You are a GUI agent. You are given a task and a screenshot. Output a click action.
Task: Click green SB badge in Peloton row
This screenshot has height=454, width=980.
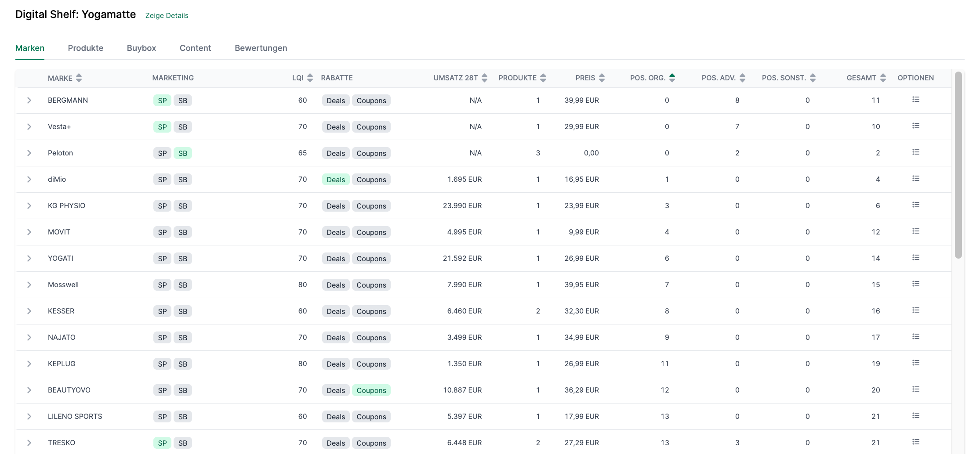[x=183, y=153]
